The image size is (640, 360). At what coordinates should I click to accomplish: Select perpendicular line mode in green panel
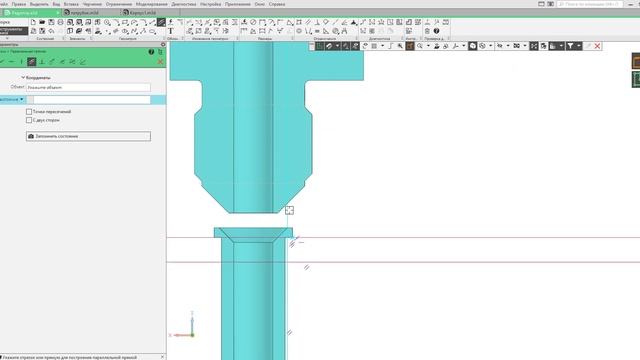coord(42,62)
